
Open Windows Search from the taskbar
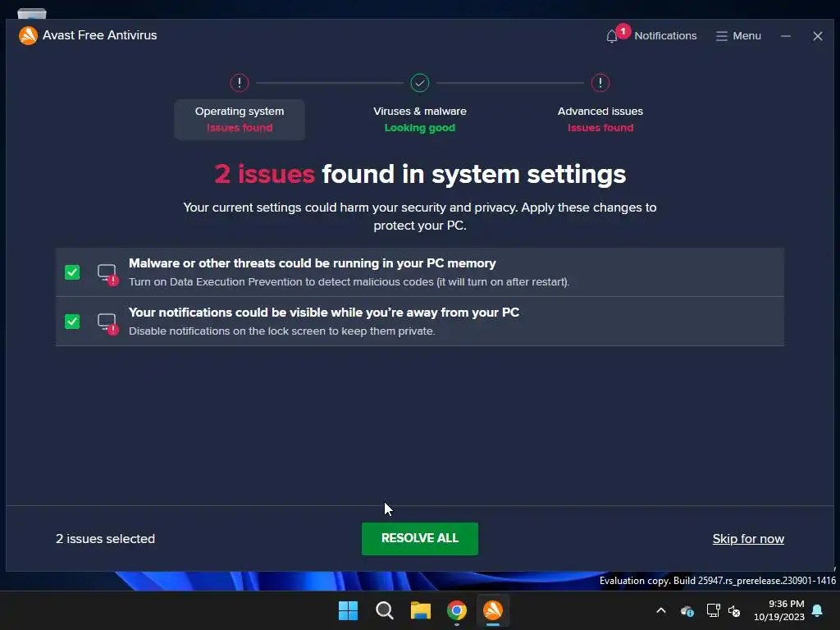tap(384, 610)
